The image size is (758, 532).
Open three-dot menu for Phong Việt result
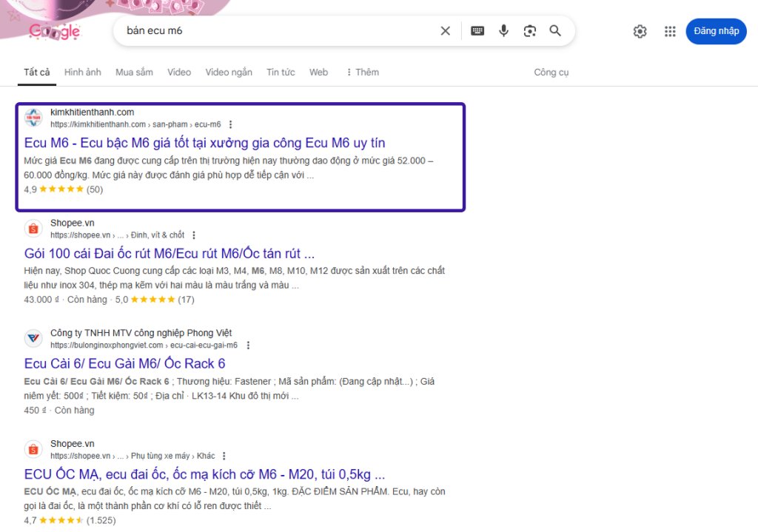[x=248, y=346]
